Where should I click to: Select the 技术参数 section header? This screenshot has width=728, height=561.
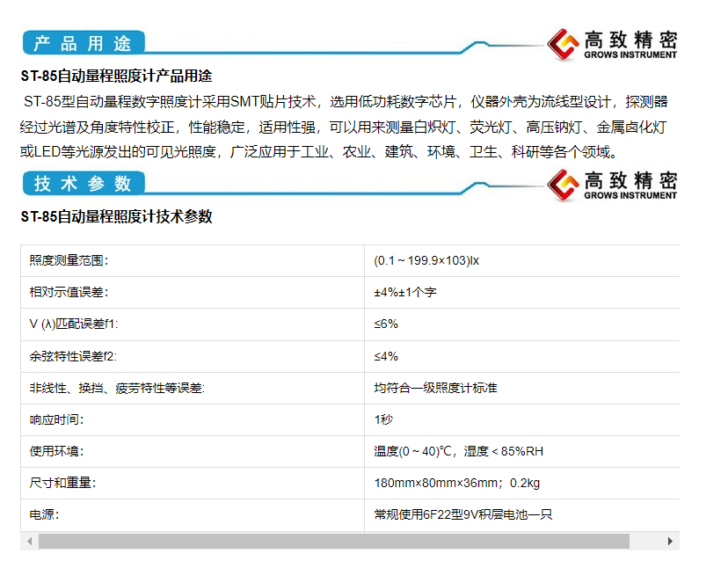[82, 184]
